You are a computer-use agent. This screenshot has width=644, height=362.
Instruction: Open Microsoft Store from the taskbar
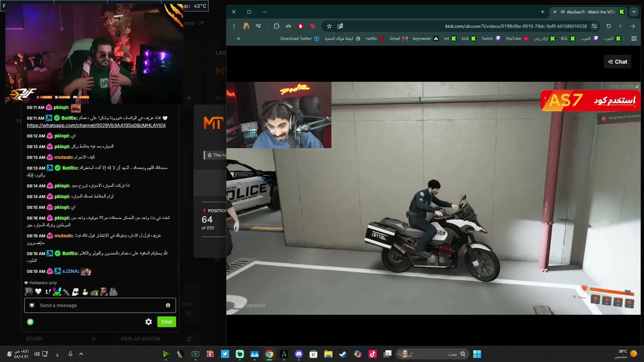click(x=313, y=354)
